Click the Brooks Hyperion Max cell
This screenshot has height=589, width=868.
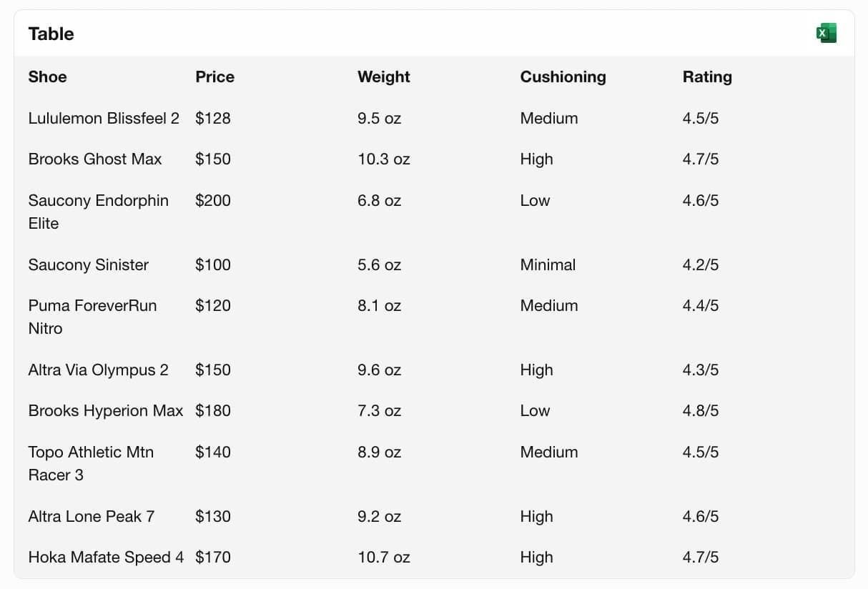click(105, 410)
